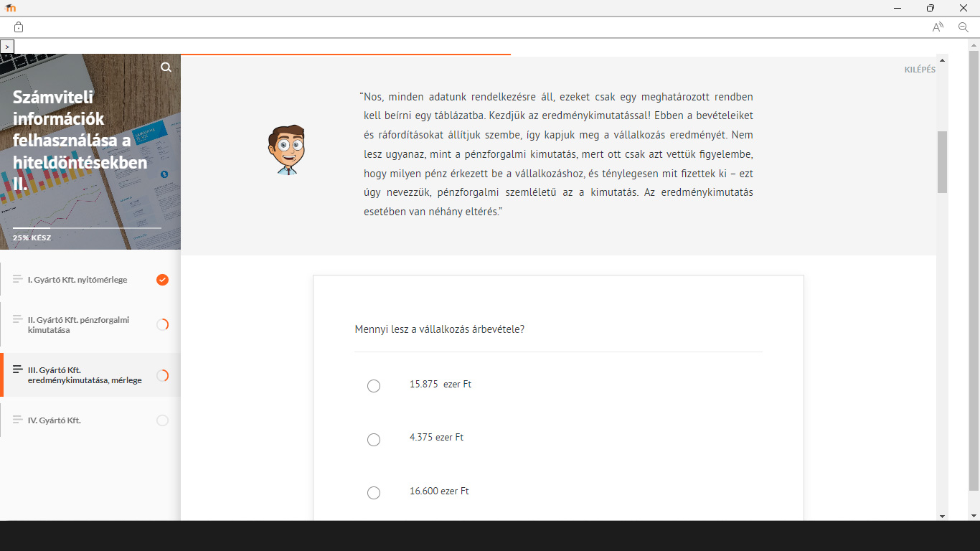Click the cartoon character avatar
This screenshot has height=551, width=980.
click(287, 149)
